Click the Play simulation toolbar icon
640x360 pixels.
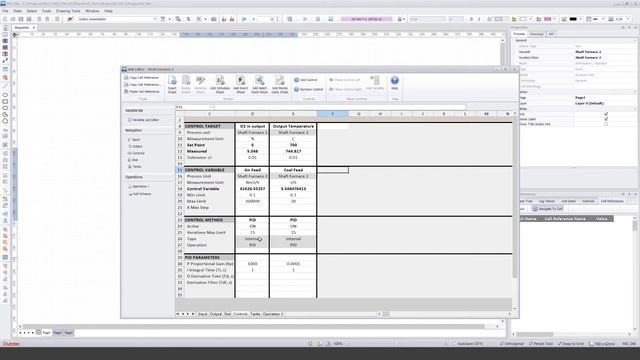tap(304, 19)
